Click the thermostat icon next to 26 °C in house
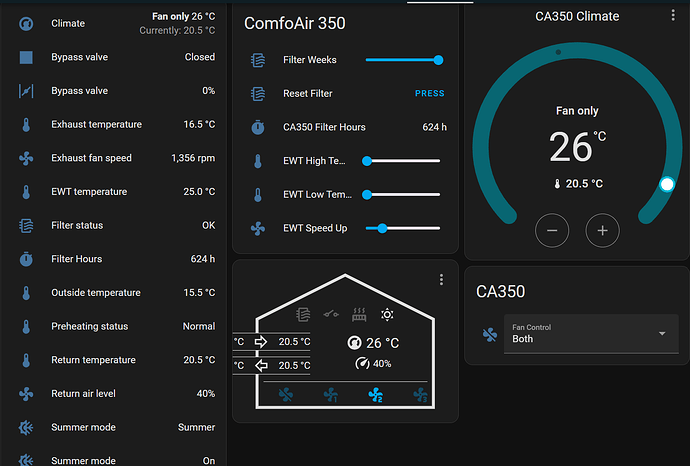This screenshot has height=466, width=690. (x=354, y=342)
